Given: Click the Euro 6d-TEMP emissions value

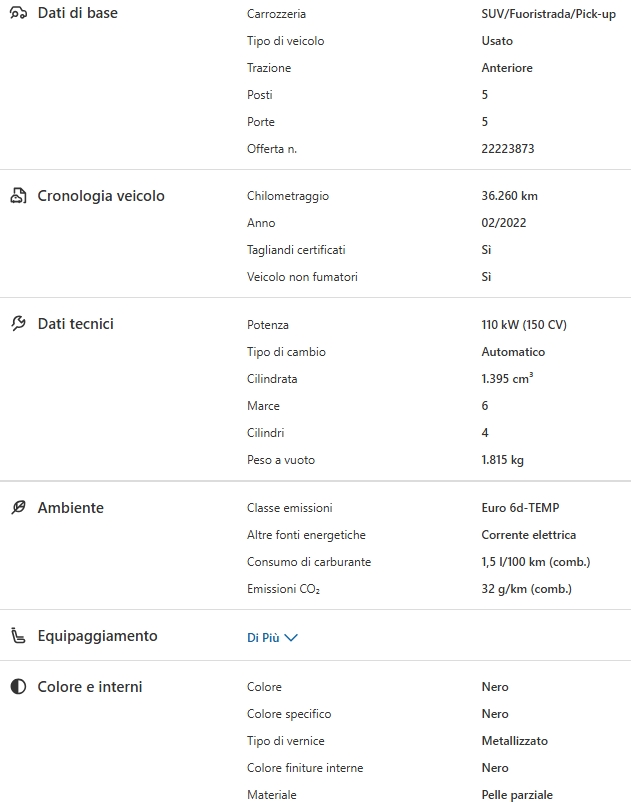Looking at the screenshot, I should click(520, 508).
